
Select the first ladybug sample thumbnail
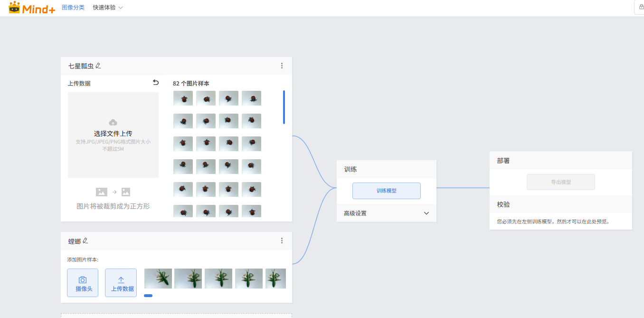tap(183, 98)
